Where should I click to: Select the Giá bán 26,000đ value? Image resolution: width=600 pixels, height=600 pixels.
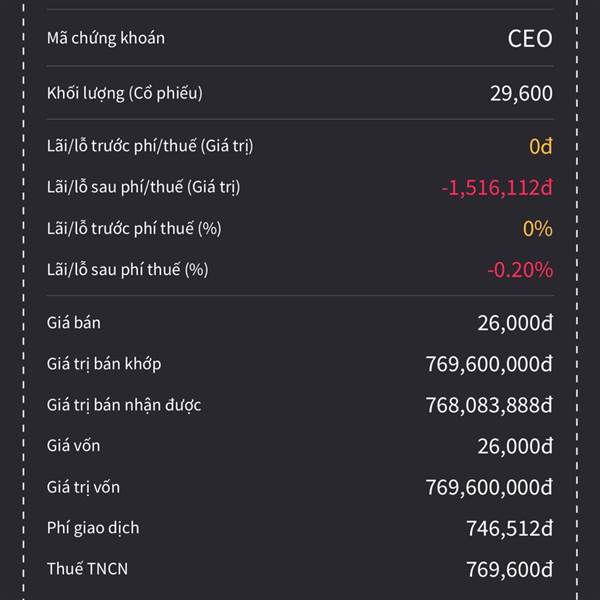tap(515, 323)
